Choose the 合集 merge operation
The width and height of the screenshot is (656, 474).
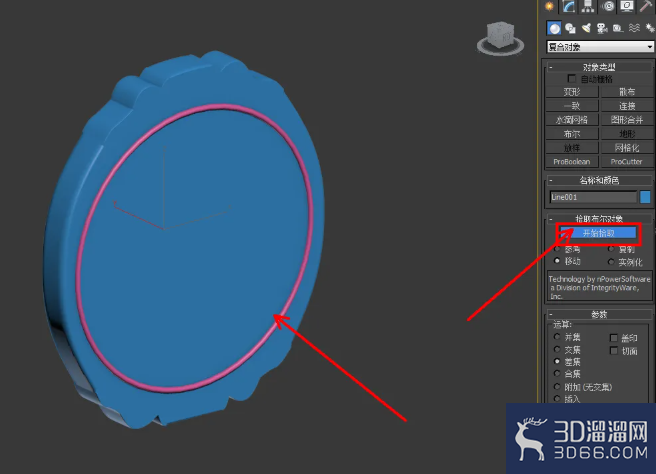[x=557, y=374]
